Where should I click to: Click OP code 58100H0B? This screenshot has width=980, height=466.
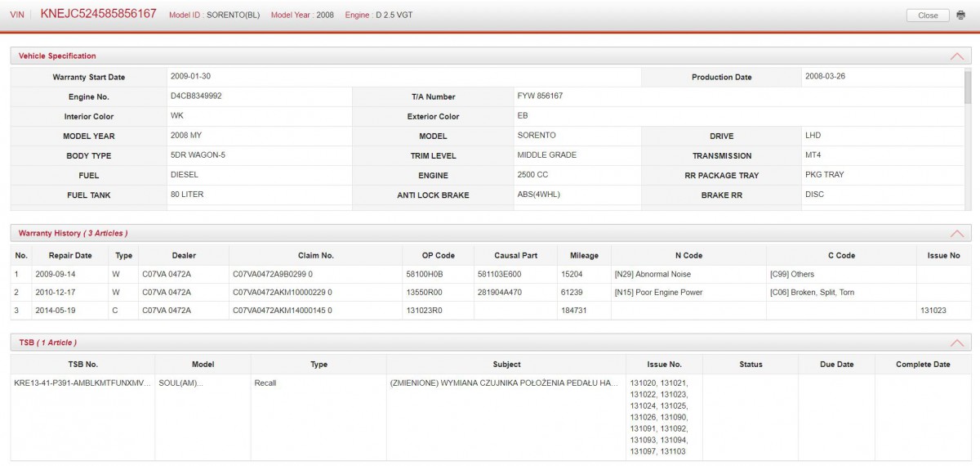tap(424, 275)
